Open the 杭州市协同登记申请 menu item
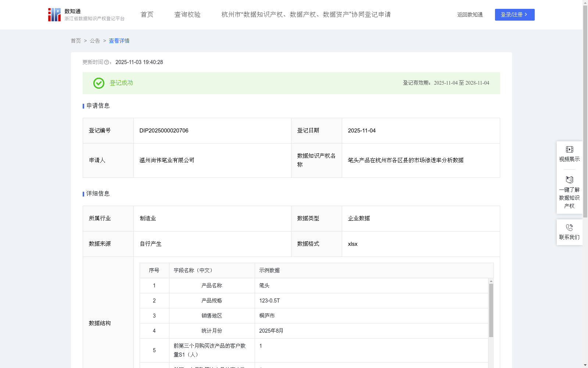Viewport: 588px width, 368px height. (306, 15)
